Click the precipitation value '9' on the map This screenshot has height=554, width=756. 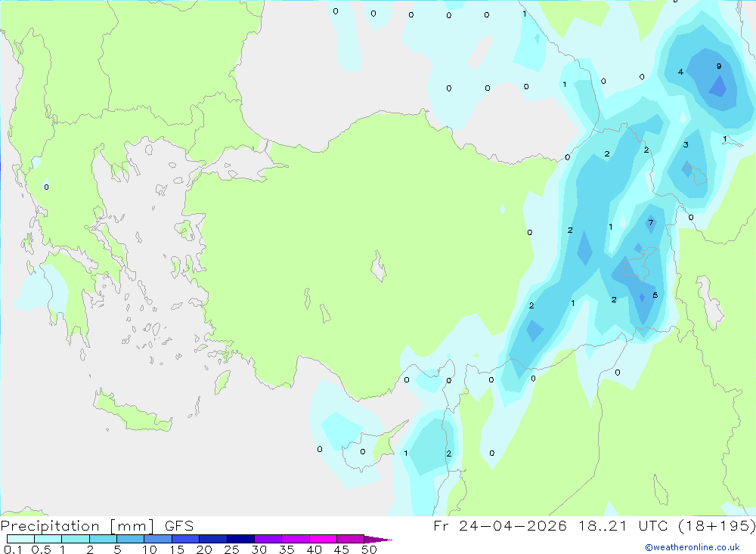pyautogui.click(x=718, y=67)
